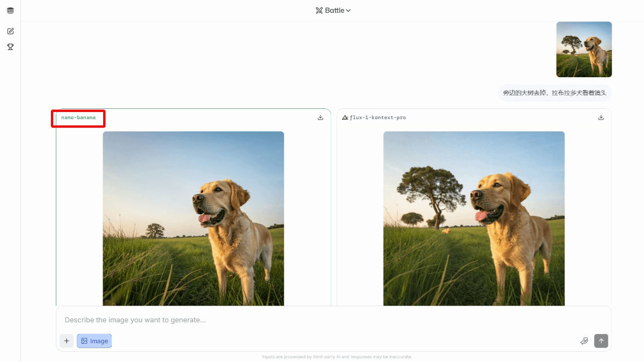
Task: Expand the Battle mode dropdown chevron
Action: [x=348, y=11]
